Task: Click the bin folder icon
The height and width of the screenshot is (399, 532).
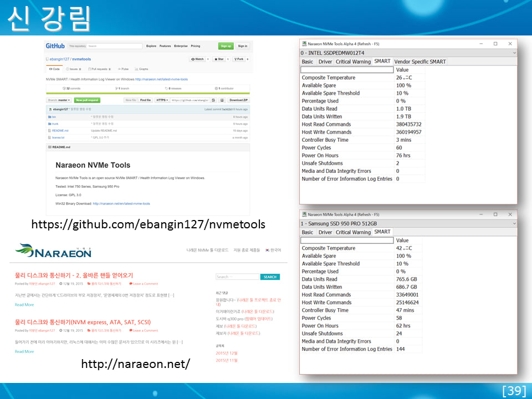Action: [49, 117]
